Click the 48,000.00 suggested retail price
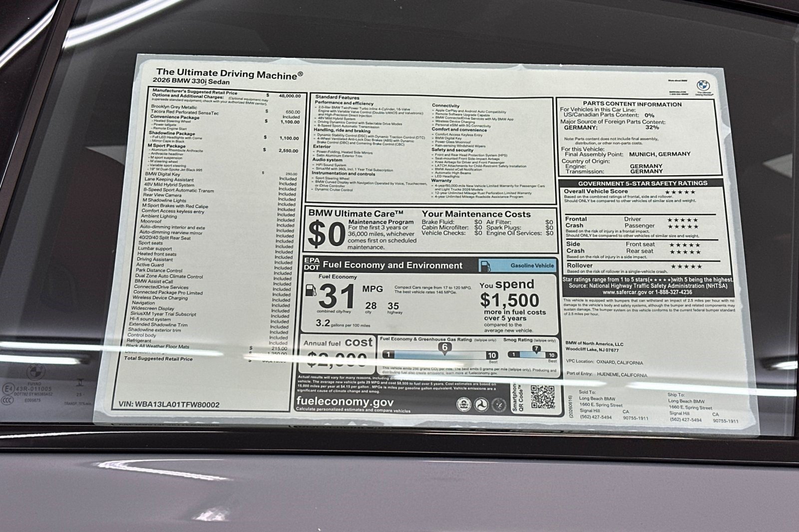The image size is (799, 532). (x=290, y=95)
